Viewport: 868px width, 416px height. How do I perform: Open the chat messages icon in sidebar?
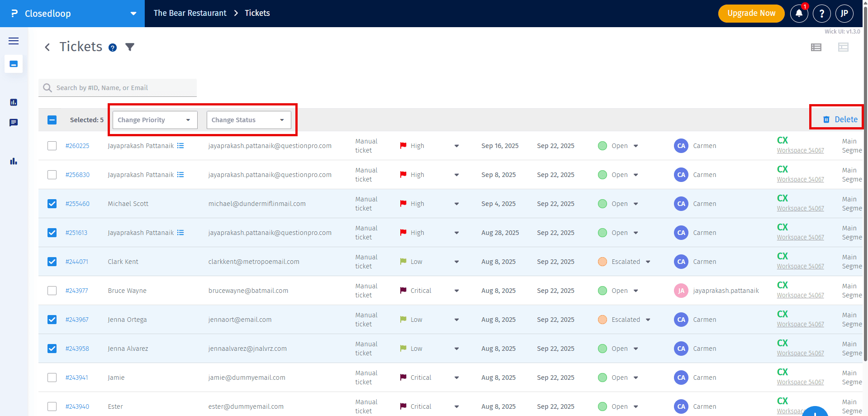coord(14,123)
